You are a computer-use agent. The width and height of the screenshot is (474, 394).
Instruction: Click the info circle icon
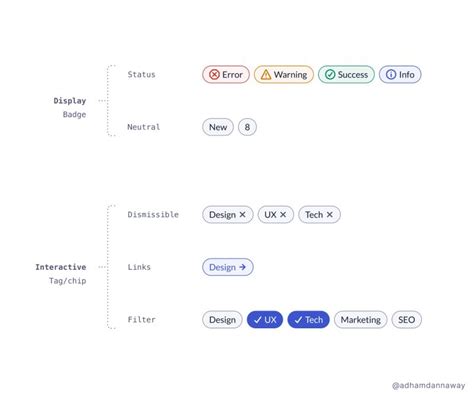pyautogui.click(x=391, y=74)
